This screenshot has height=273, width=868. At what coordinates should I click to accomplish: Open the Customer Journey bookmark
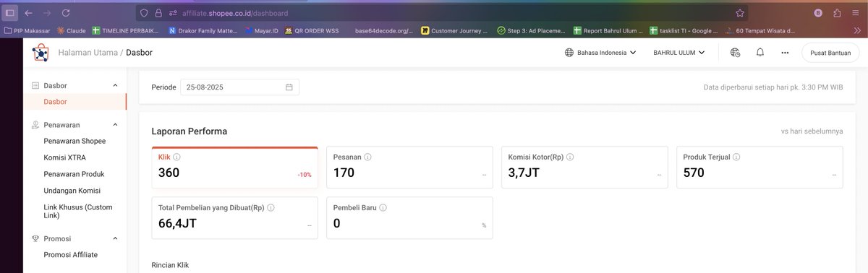pos(454,31)
